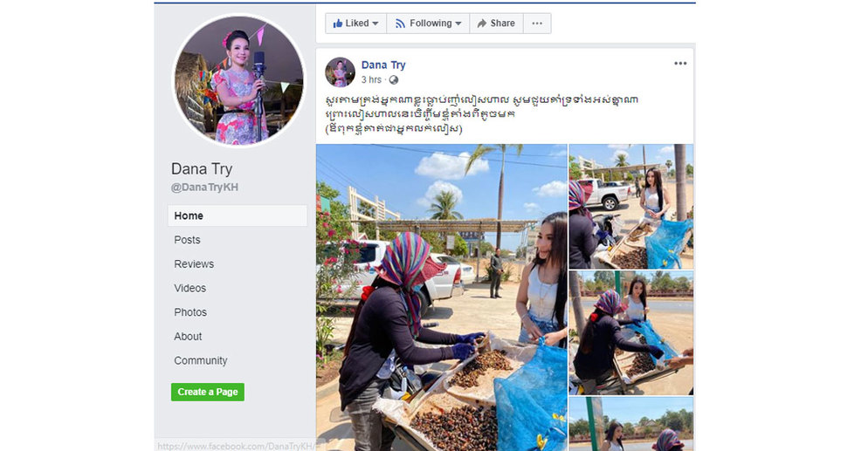
Task: Click the thumbs-up Liked icon
Action: tap(338, 24)
